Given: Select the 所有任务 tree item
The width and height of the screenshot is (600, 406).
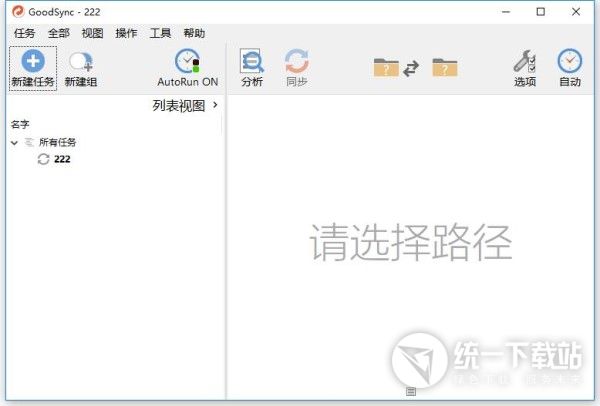Looking at the screenshot, I should coord(57,142).
